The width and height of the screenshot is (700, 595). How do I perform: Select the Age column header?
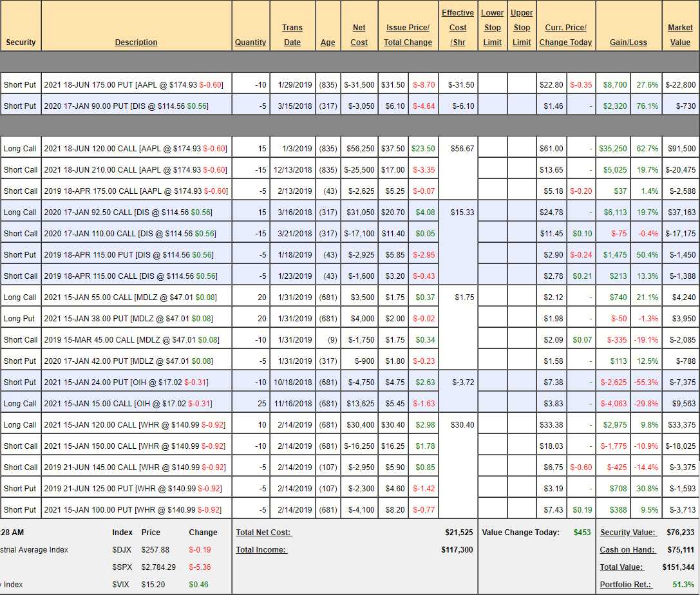coord(328,42)
